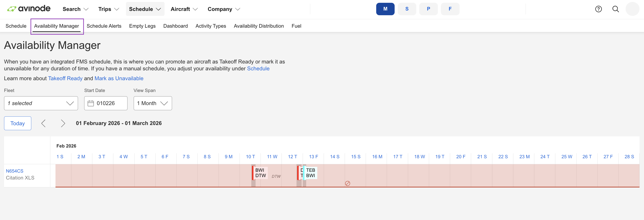Switch to the Empty Legs tab
This screenshot has height=220, width=644.
click(x=142, y=26)
